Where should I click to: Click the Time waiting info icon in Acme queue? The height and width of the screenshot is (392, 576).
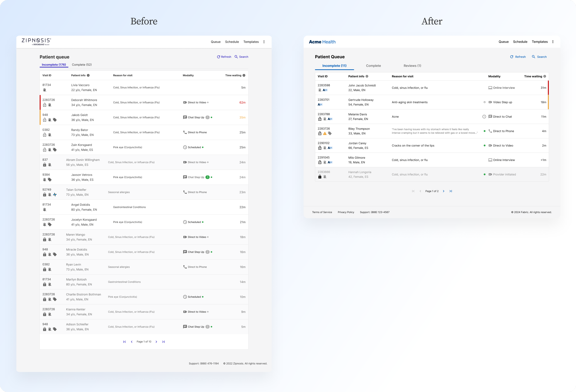pos(544,76)
